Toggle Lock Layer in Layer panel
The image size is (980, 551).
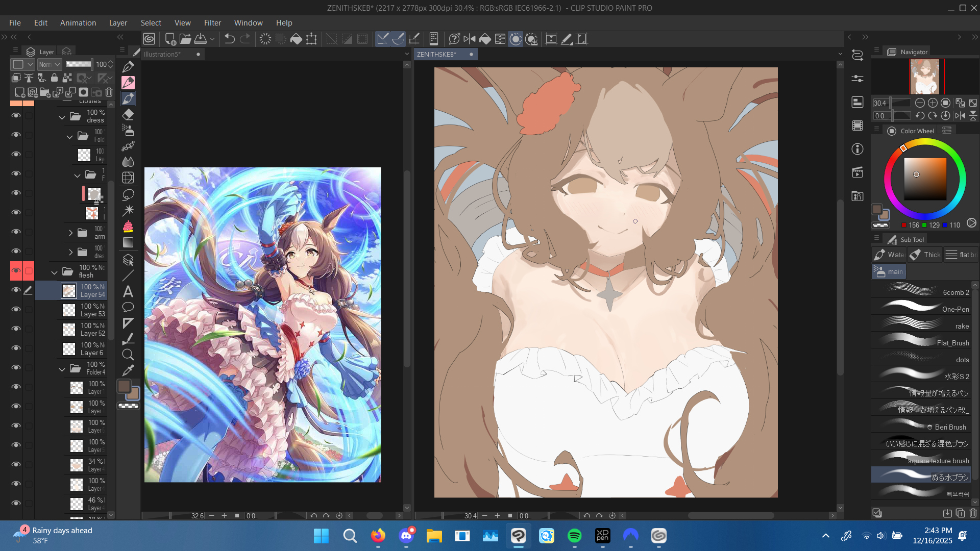(x=54, y=78)
